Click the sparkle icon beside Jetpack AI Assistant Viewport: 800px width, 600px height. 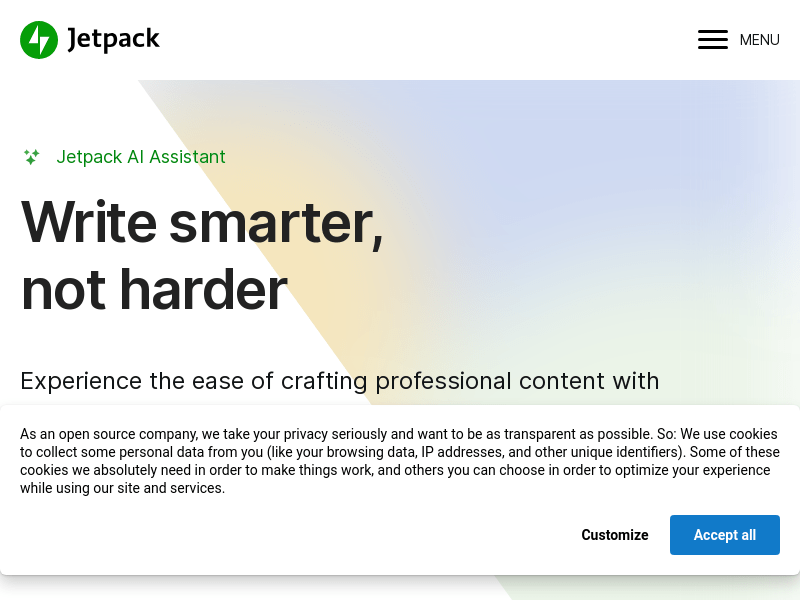(x=32, y=157)
